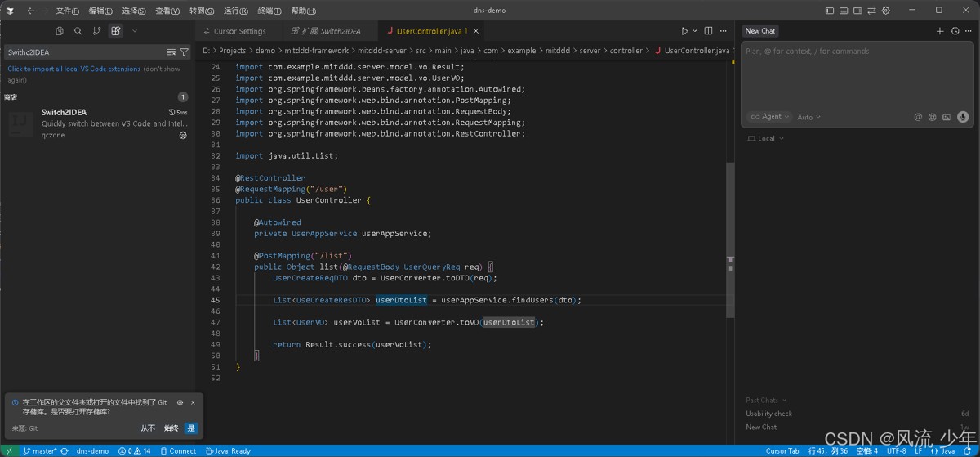
Task: Split the editor to the right
Action: tap(707, 31)
